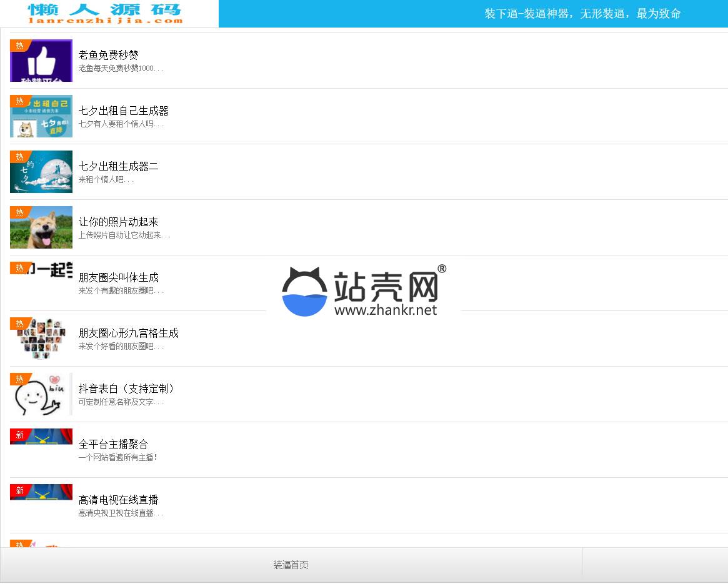The height and width of the screenshot is (584, 728).
Task: Select the 七夕出租生成器二 title
Action: [x=119, y=166]
